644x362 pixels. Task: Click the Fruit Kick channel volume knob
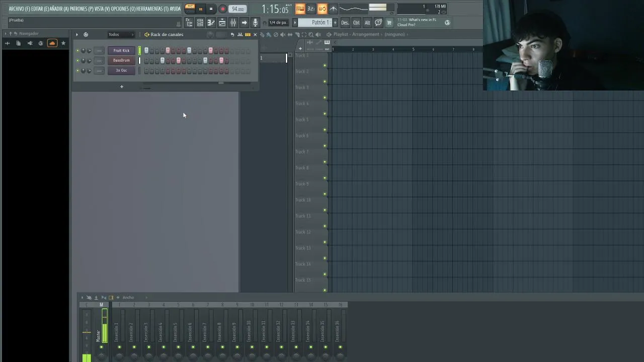[89, 50]
